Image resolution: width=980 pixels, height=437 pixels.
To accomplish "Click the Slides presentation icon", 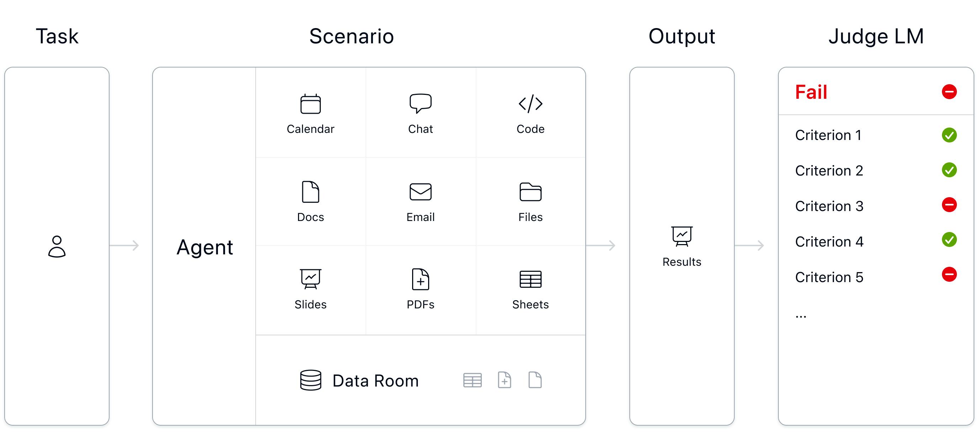I will coord(310,279).
